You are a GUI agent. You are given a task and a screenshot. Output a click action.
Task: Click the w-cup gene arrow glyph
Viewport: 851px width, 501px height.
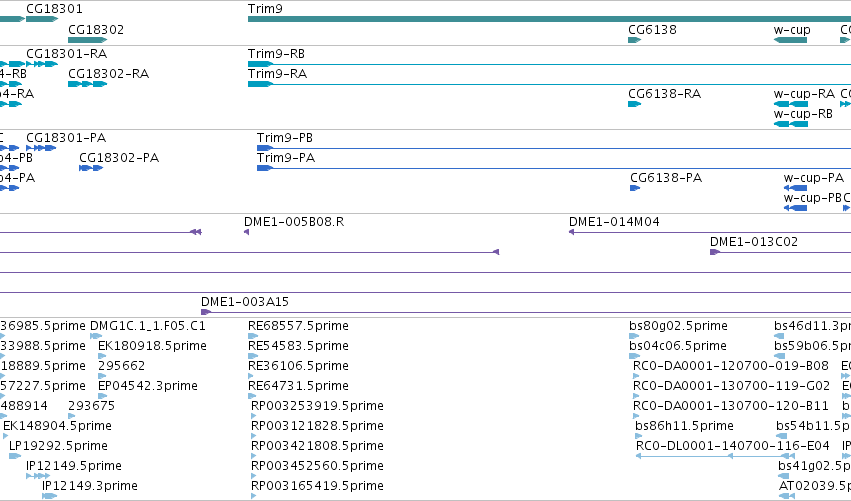tap(790, 40)
